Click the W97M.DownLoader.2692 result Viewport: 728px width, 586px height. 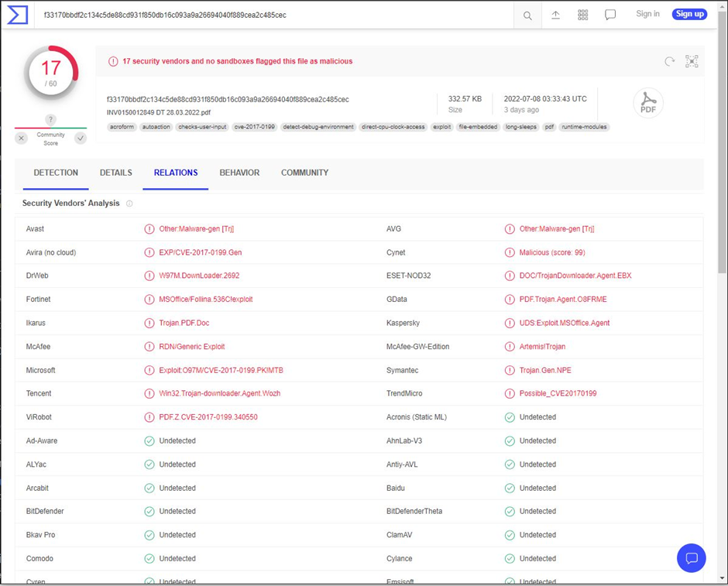click(199, 276)
